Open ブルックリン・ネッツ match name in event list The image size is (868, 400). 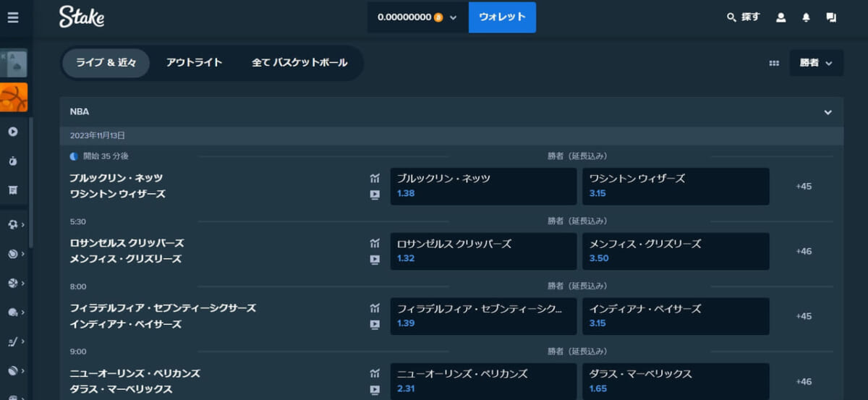pos(116,178)
